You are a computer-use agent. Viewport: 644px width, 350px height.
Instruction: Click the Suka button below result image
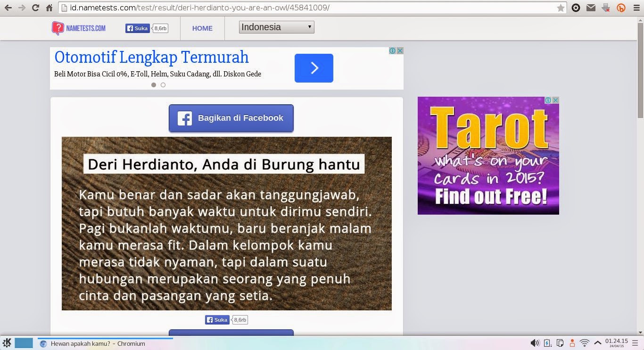(217, 320)
